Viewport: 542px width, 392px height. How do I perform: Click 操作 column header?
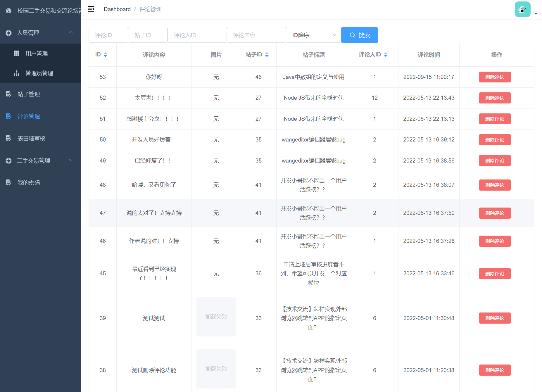tap(497, 55)
